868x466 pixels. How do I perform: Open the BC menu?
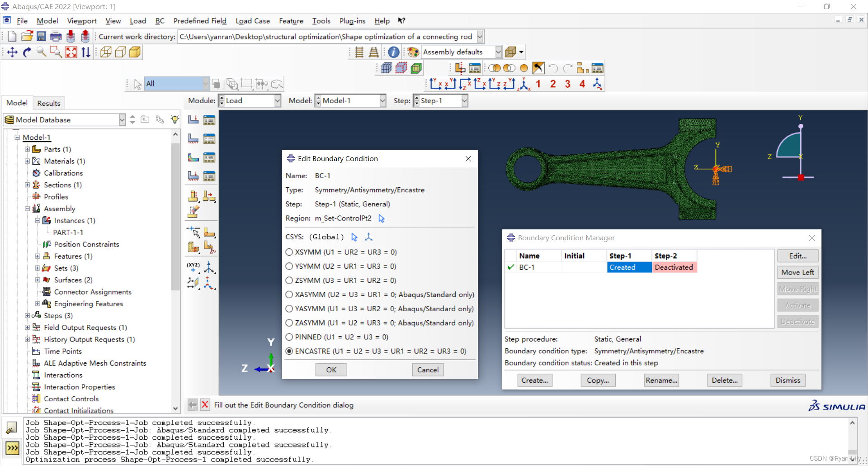click(160, 21)
